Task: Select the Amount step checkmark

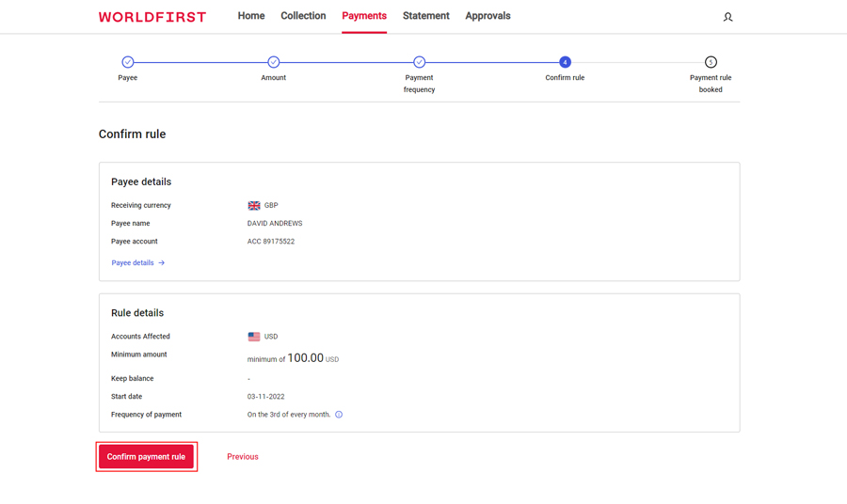Action: point(274,62)
